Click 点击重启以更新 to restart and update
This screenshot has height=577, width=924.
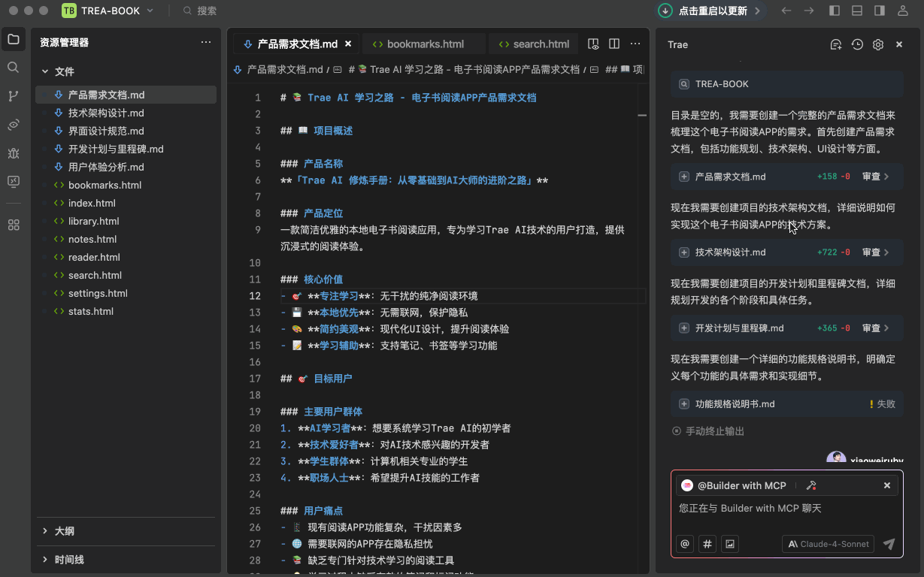tap(713, 11)
